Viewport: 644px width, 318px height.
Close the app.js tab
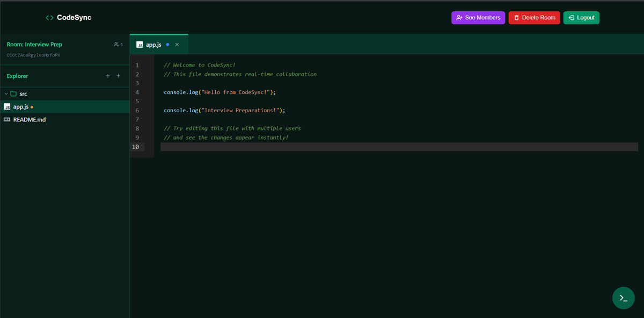177,45
